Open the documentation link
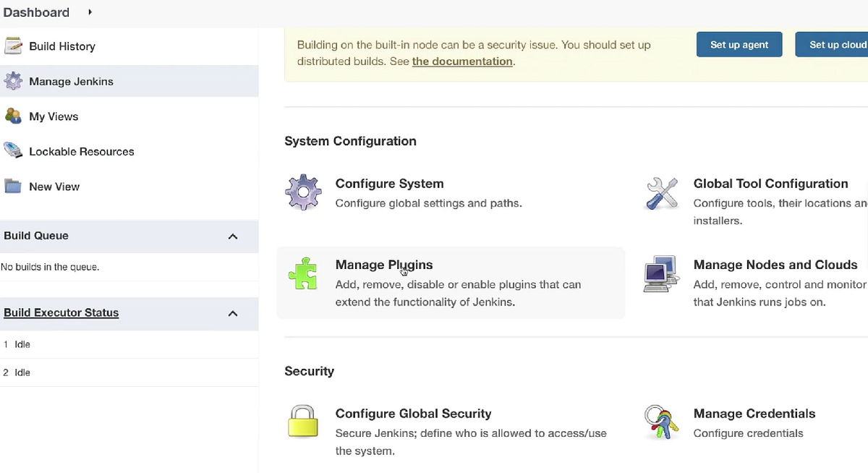Image resolution: width=868 pixels, height=473 pixels. 461,61
